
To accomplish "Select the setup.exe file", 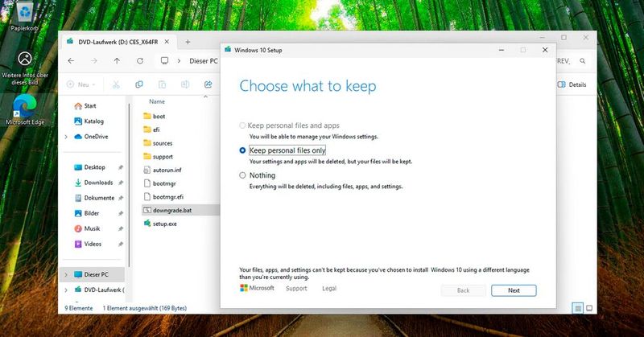I will 160,224.
